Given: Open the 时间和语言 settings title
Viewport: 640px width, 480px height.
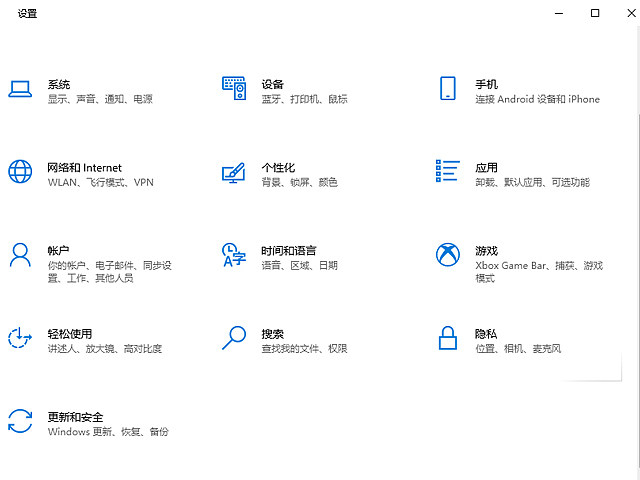Looking at the screenshot, I should pyautogui.click(x=289, y=251).
